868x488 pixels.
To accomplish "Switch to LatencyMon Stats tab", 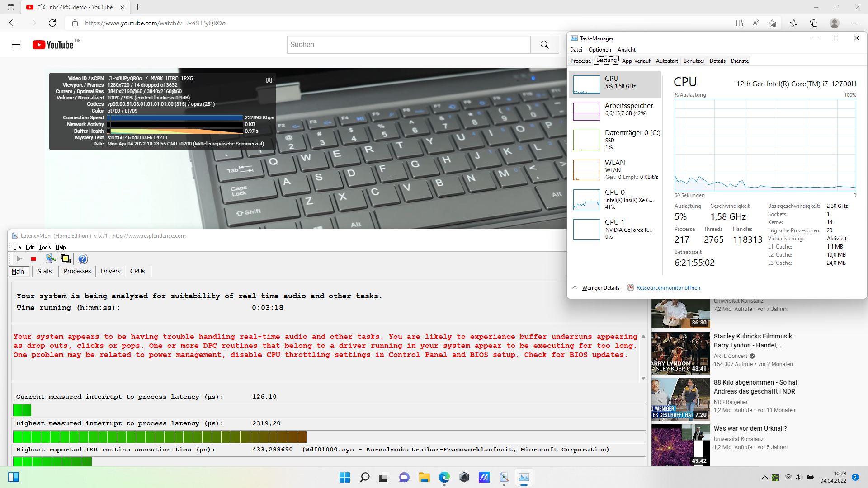I will point(44,271).
